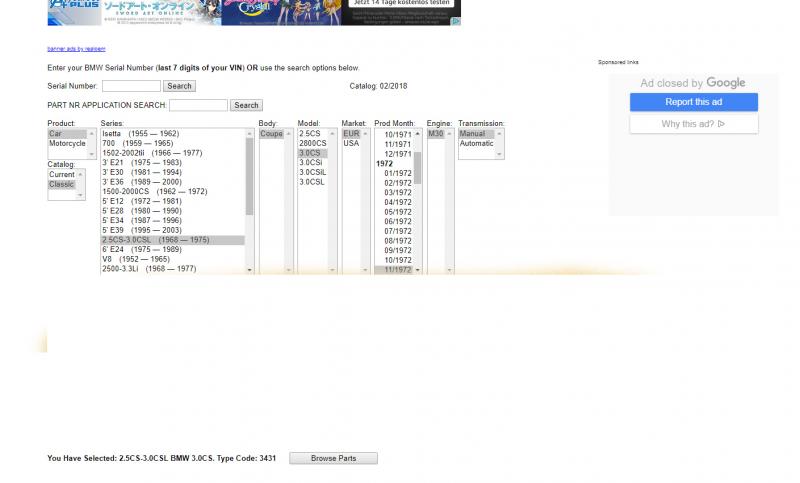The image size is (800, 483).
Task: Click the Browse Parts button
Action: [333, 458]
